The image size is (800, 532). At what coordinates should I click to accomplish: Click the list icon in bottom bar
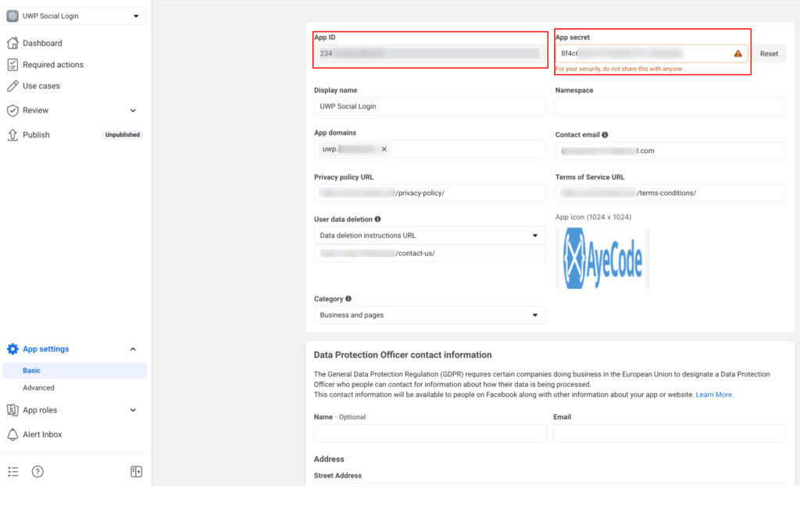(x=13, y=471)
